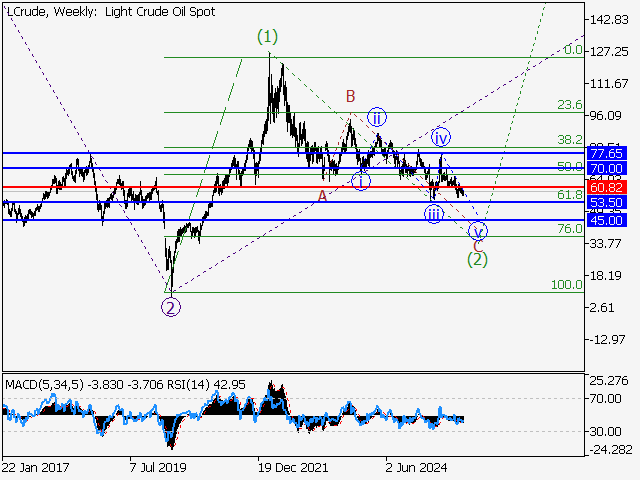Select the blue 45.00 price level tag
Image resolution: width=640 pixels, height=480 pixels.
607,220
